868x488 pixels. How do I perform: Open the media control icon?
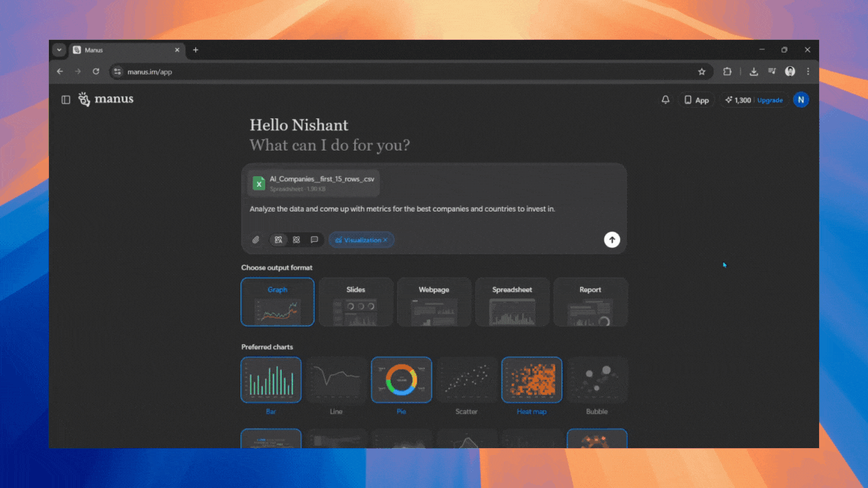point(772,72)
